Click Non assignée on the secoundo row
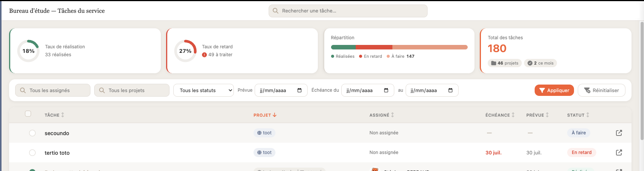The width and height of the screenshot is (644, 171). [384, 133]
